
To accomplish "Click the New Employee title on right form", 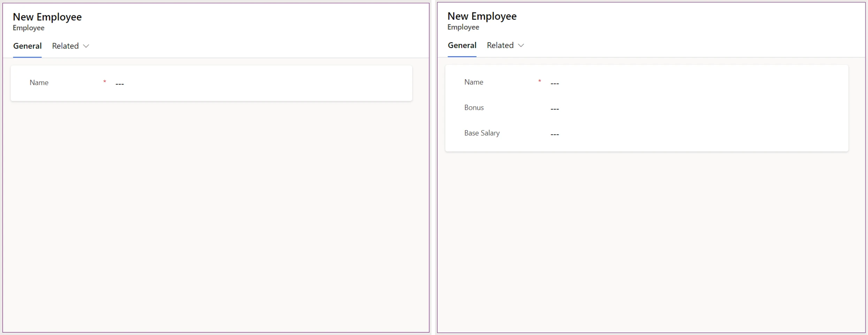I will [482, 16].
